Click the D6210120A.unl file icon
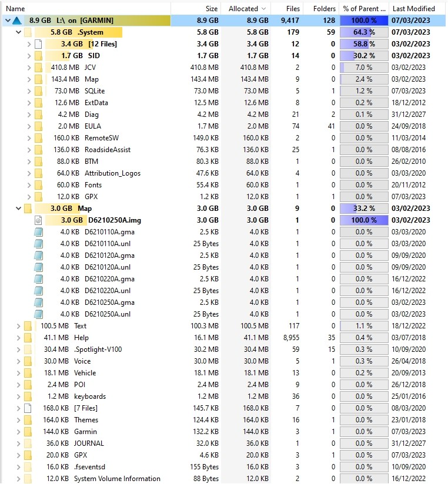Viewport: 448px width, 484px height. click(38, 267)
